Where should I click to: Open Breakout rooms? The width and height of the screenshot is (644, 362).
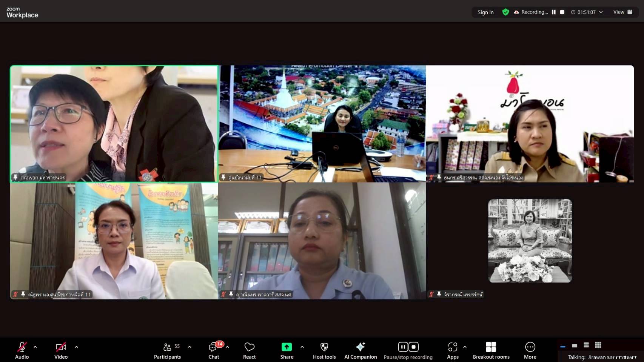(491, 350)
